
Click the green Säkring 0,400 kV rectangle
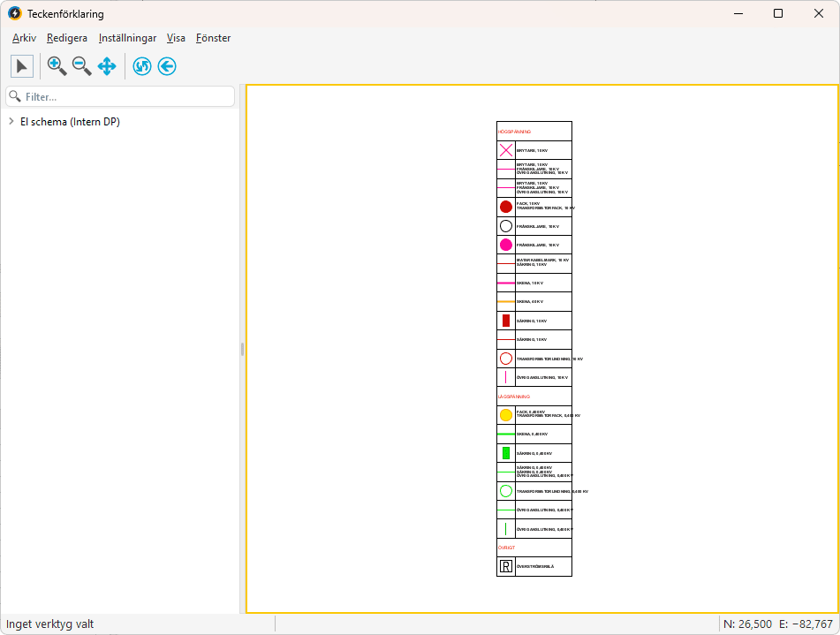[x=506, y=453]
